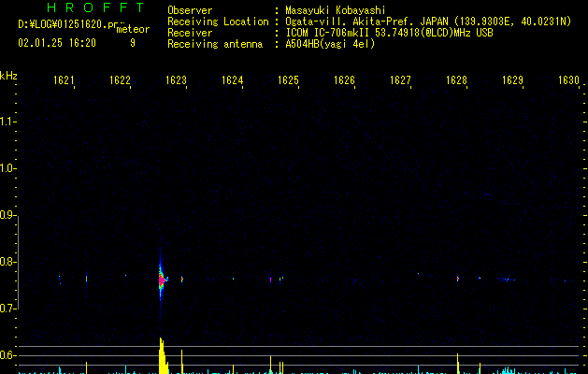588x374 pixels.
Task: Click the 0.8 kHz frequency label
Action: pyautogui.click(x=7, y=262)
